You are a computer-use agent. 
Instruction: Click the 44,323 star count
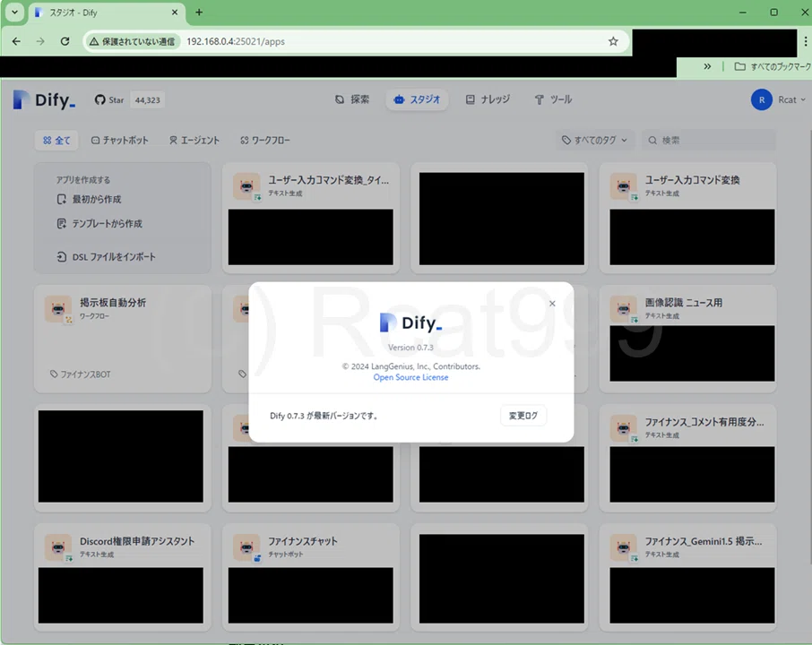click(x=148, y=100)
